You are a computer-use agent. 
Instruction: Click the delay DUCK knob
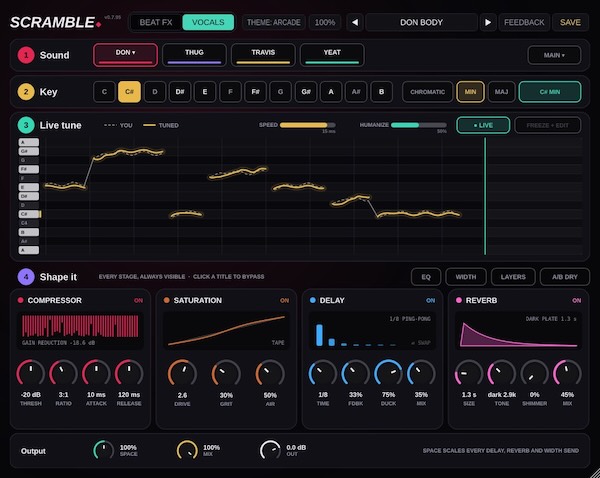click(388, 374)
